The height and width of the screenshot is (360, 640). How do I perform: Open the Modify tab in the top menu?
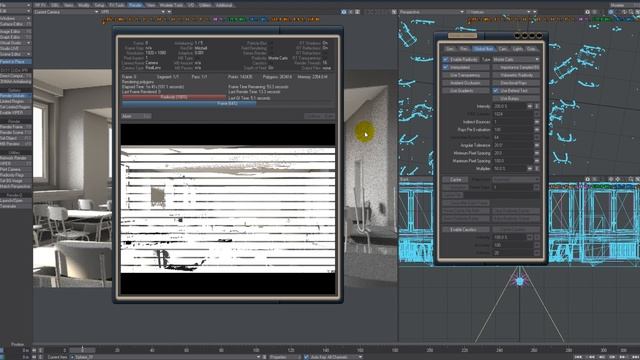tap(84, 5)
